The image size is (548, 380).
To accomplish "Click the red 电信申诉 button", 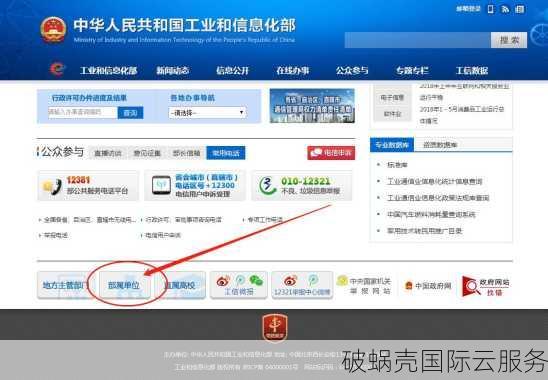I will click(x=331, y=153).
